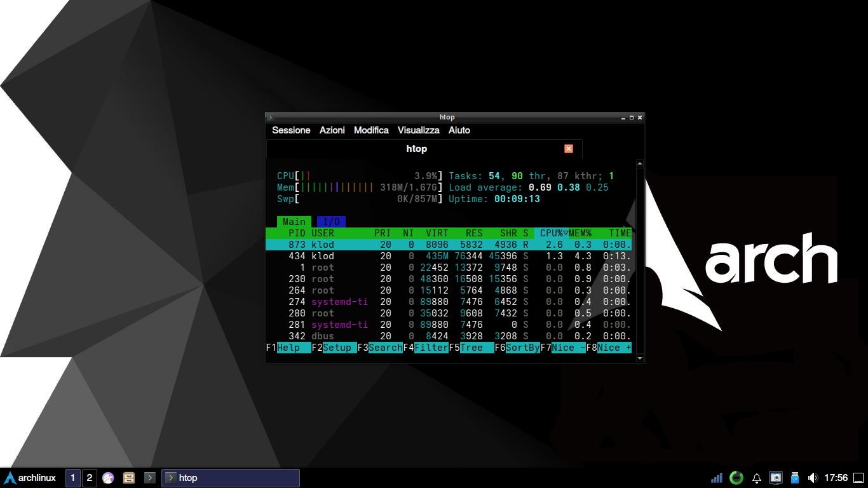This screenshot has height=488, width=868.
Task: Open the Modifica menu
Action: (371, 130)
